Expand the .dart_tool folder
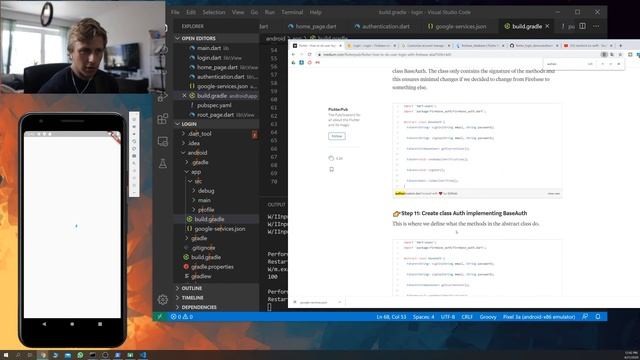 (200, 133)
